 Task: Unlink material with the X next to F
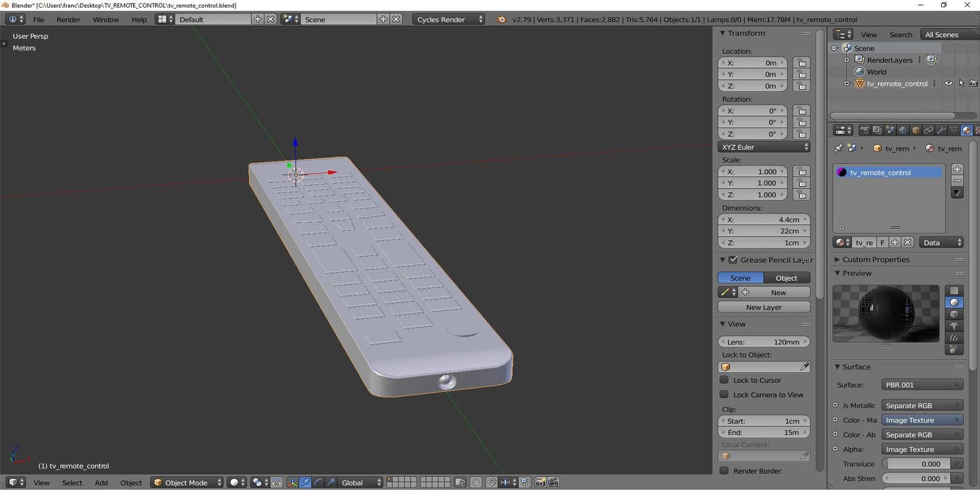click(908, 242)
